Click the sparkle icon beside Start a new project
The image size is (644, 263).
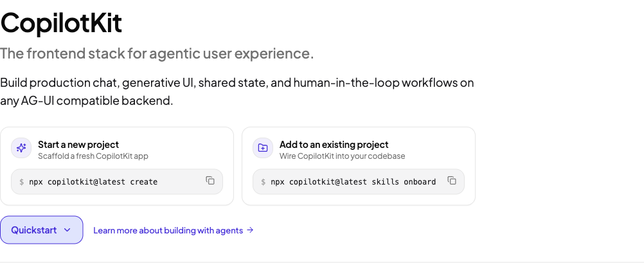click(x=21, y=148)
